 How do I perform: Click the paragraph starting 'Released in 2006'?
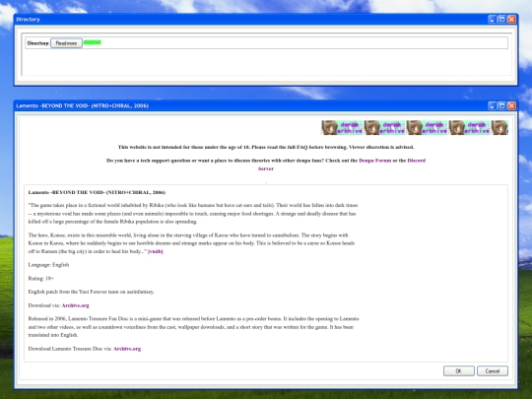pyautogui.click(x=193, y=327)
